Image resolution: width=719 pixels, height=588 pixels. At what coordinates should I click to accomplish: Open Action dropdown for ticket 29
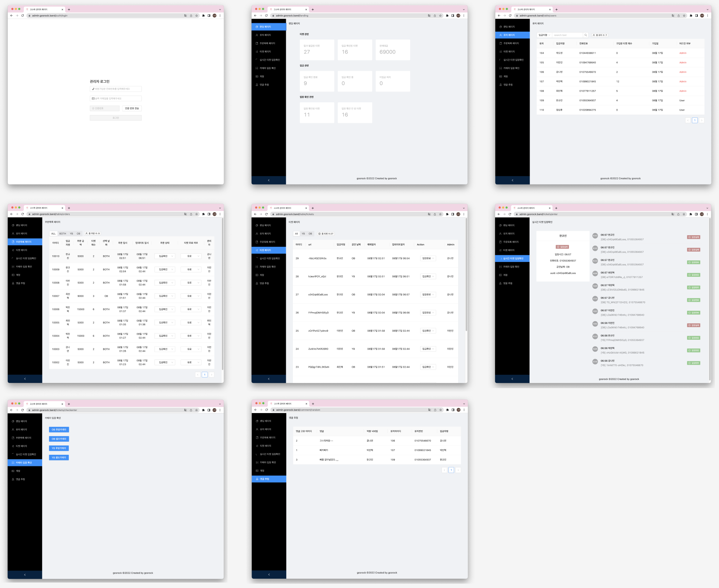pos(428,258)
